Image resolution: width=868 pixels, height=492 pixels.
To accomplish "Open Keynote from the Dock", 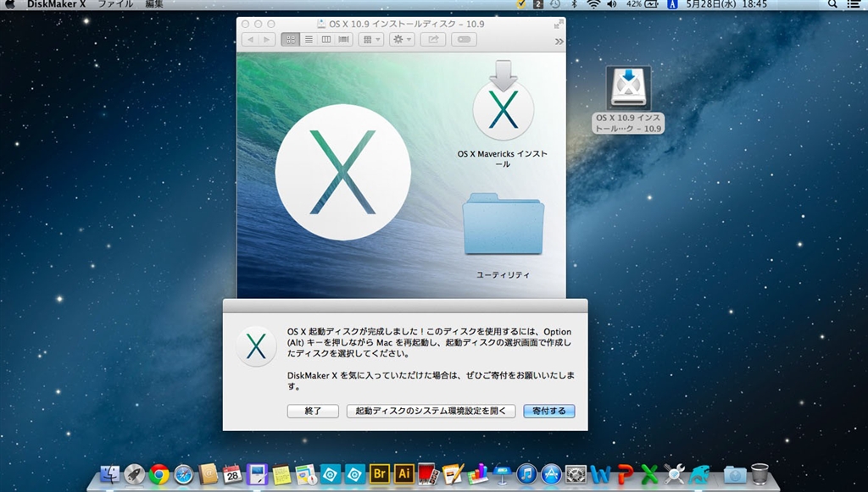I will coord(502,474).
